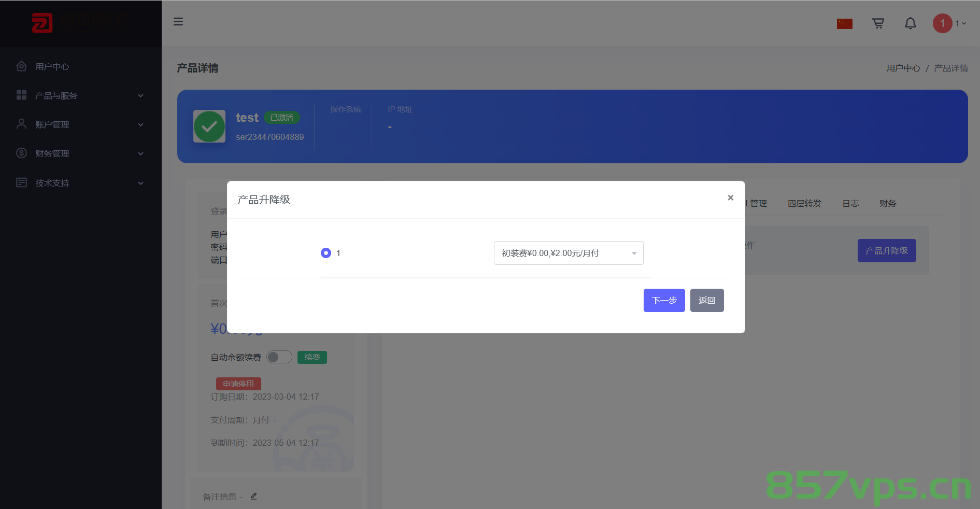Click the 产品详情 page heading
Screen dimensions: 980x509
tap(197, 68)
